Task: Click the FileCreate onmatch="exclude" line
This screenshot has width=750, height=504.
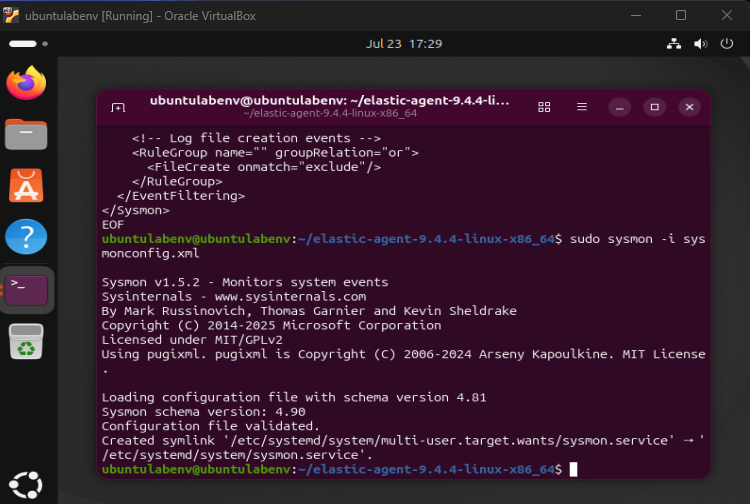Action: pos(264,167)
